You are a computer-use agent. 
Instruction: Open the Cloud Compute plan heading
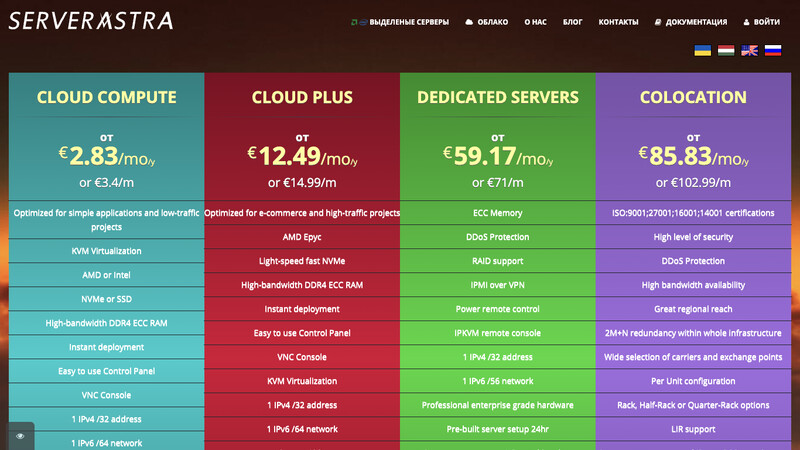click(x=106, y=97)
